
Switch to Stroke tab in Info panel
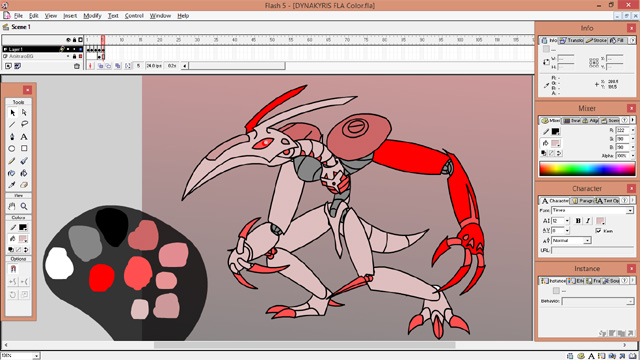[x=596, y=40]
